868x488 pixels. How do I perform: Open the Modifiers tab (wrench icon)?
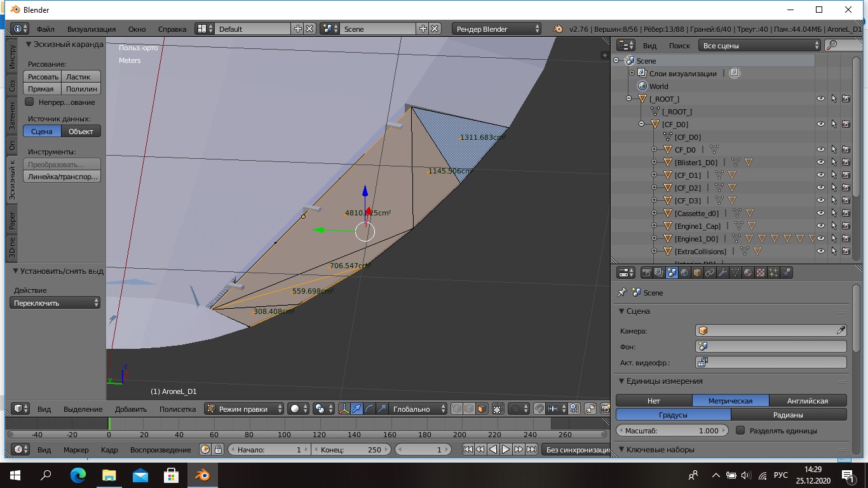click(x=722, y=273)
